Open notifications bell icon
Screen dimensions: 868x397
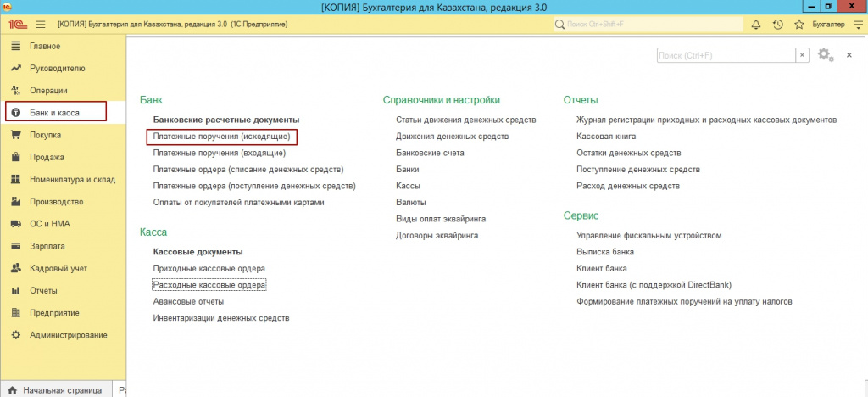click(755, 25)
